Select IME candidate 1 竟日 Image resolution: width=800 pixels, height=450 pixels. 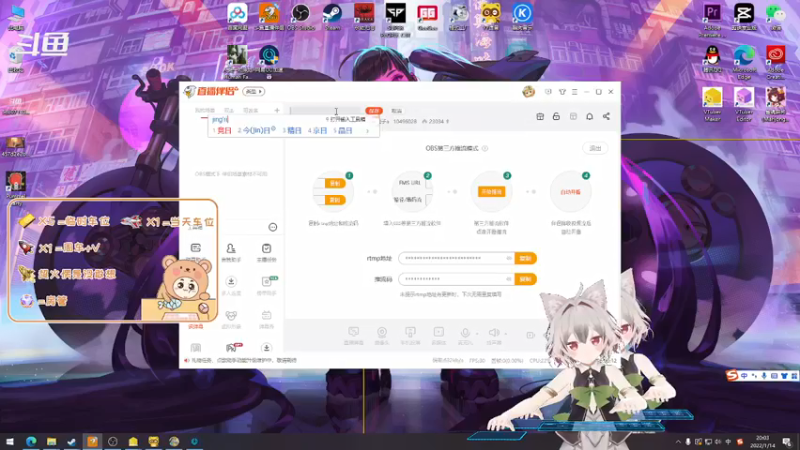pos(222,131)
